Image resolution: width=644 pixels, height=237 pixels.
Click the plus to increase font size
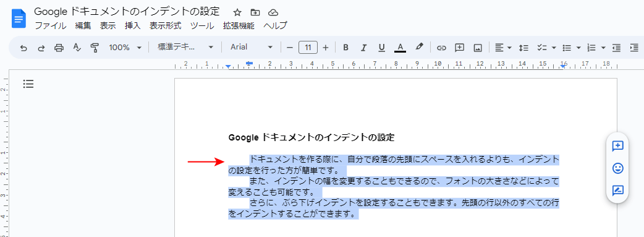click(x=326, y=48)
